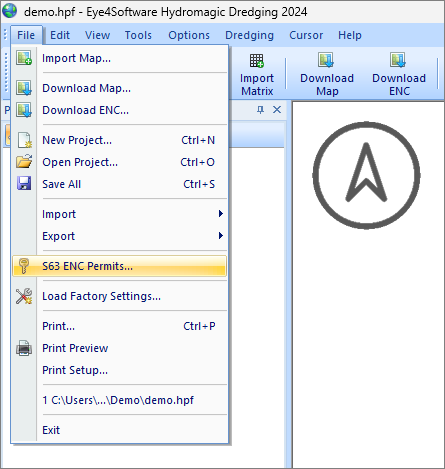This screenshot has height=469, width=445.
Task: Select Download ENC... menu entry
Action: click(x=119, y=110)
